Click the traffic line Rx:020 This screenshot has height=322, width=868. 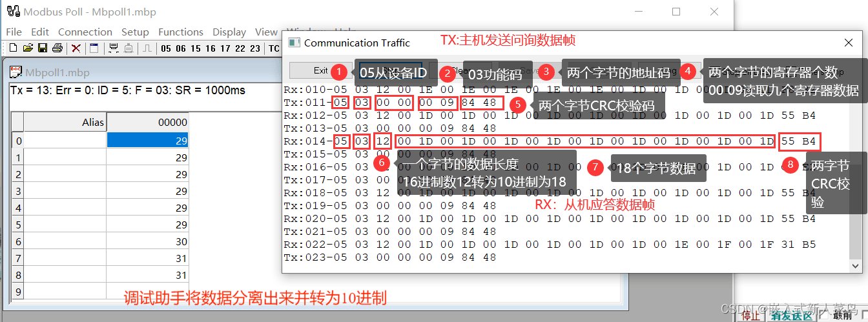(x=550, y=219)
